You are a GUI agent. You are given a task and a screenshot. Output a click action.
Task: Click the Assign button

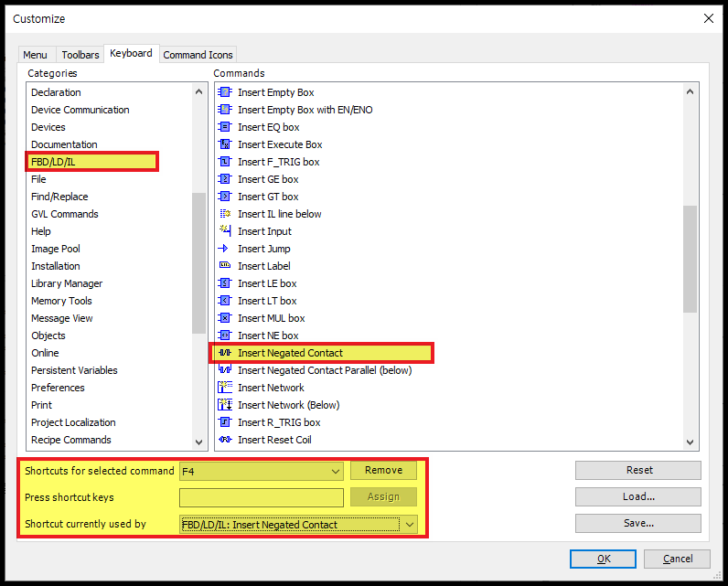[383, 497]
